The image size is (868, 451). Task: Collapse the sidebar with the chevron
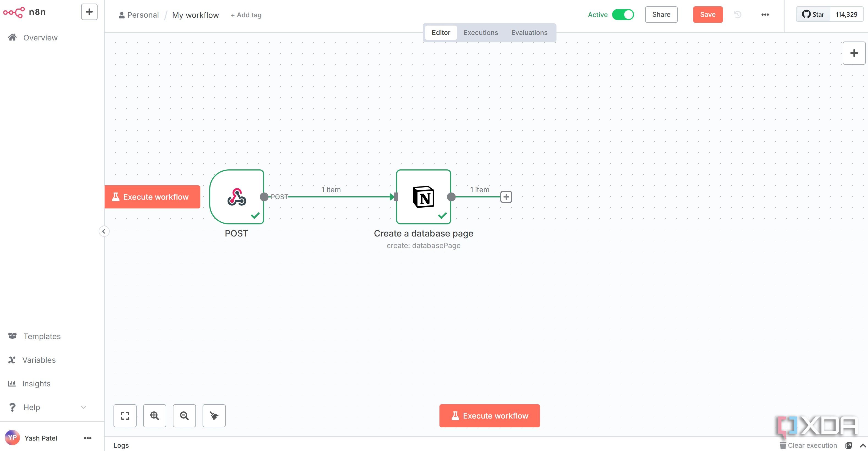(104, 231)
